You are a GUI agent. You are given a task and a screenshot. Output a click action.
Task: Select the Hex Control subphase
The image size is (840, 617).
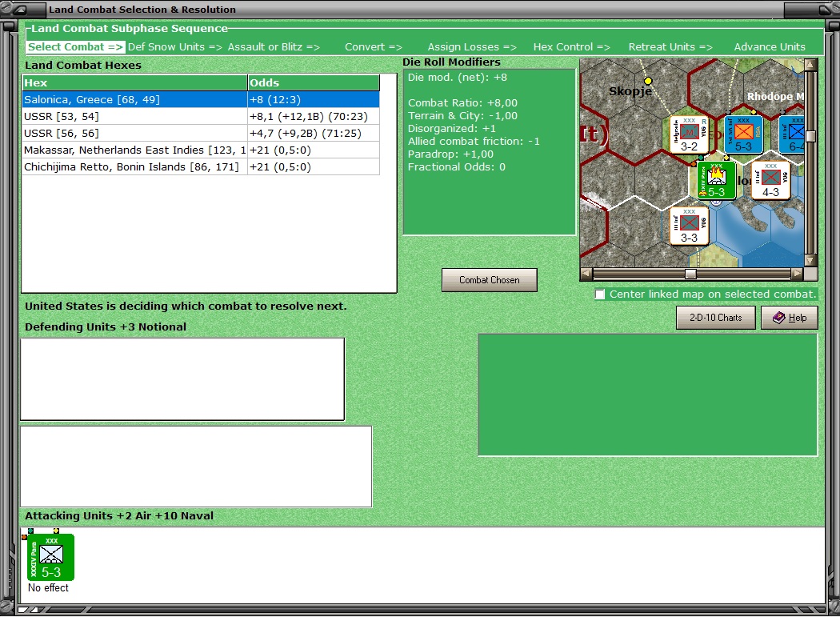coord(572,46)
